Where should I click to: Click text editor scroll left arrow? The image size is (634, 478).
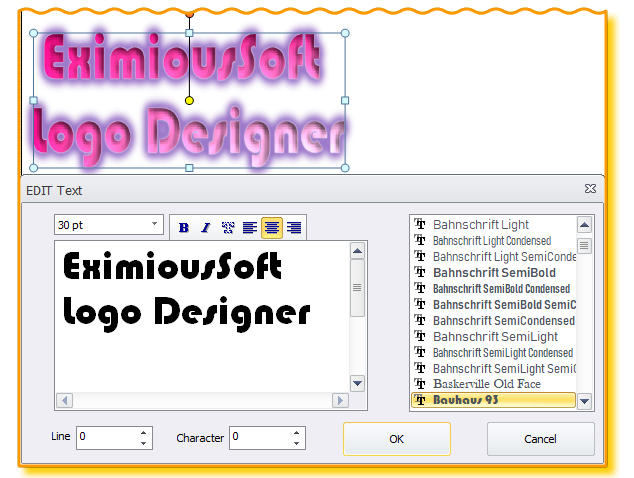click(65, 400)
